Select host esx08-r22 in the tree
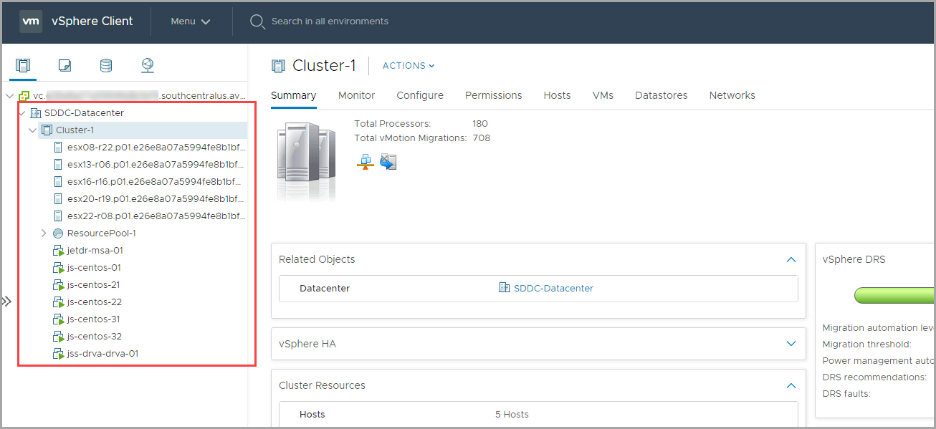 [x=155, y=147]
